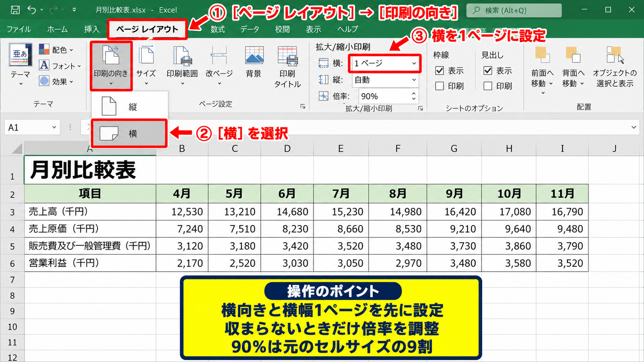Select the 項目 header cell
This screenshot has height=362, width=644.
tap(90, 194)
